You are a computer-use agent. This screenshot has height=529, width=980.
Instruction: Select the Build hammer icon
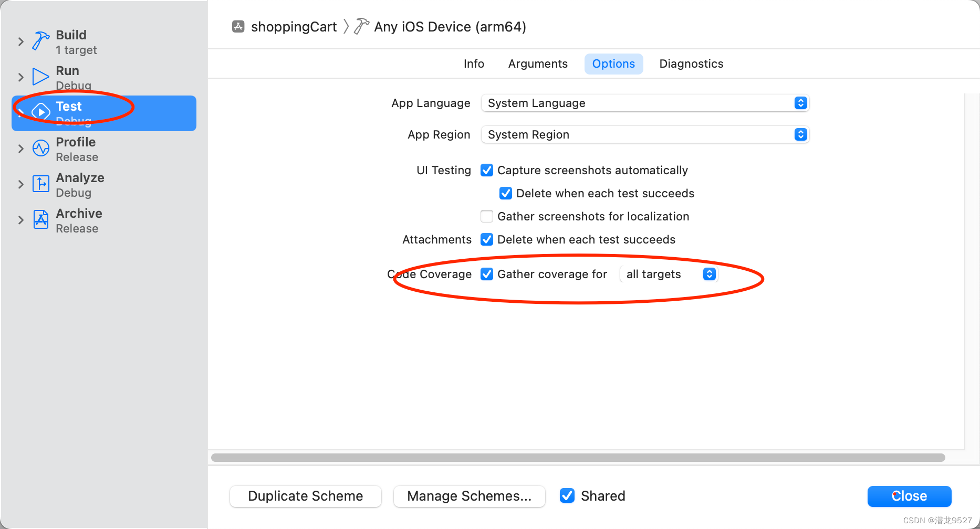[x=41, y=41]
